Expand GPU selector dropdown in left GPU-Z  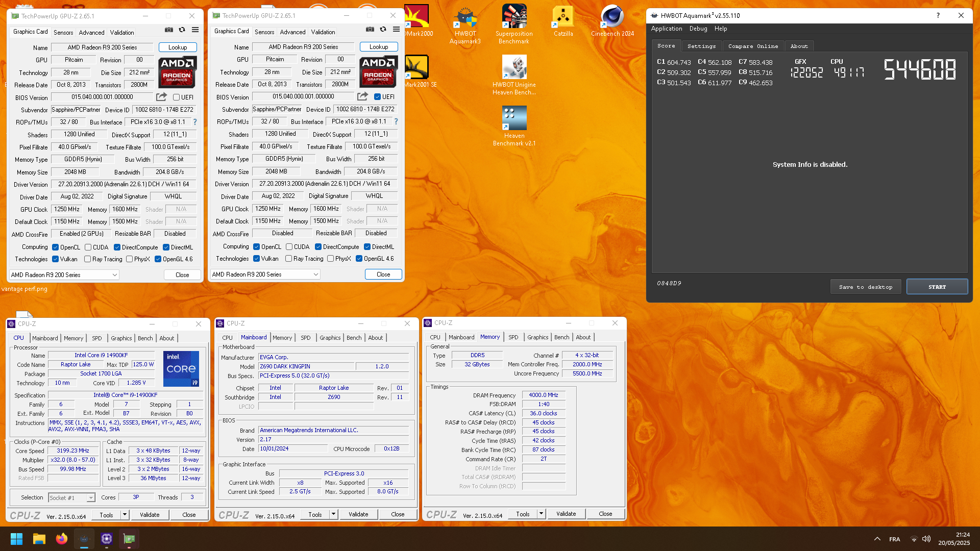(x=64, y=275)
